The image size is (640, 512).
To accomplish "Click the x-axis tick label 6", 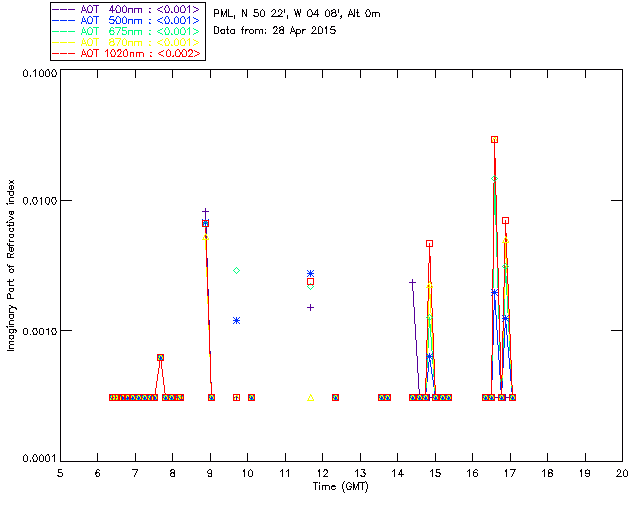I will click(x=98, y=473).
